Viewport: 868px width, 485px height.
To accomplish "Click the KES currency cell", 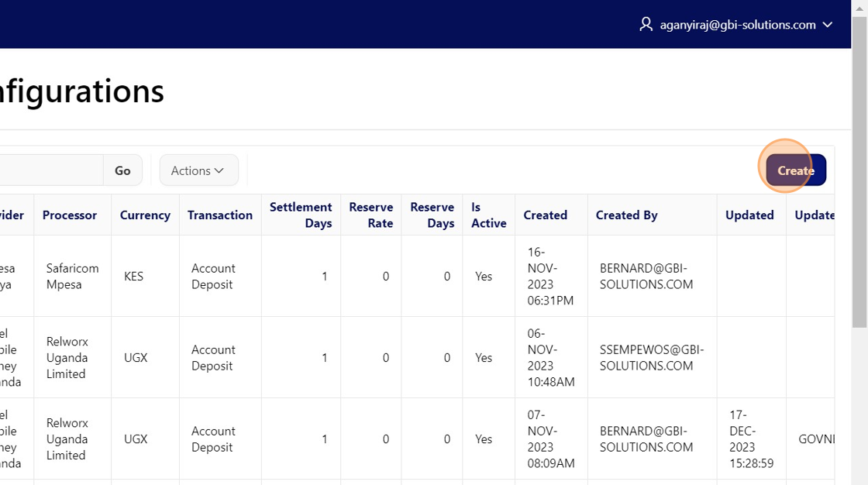I will (x=133, y=277).
